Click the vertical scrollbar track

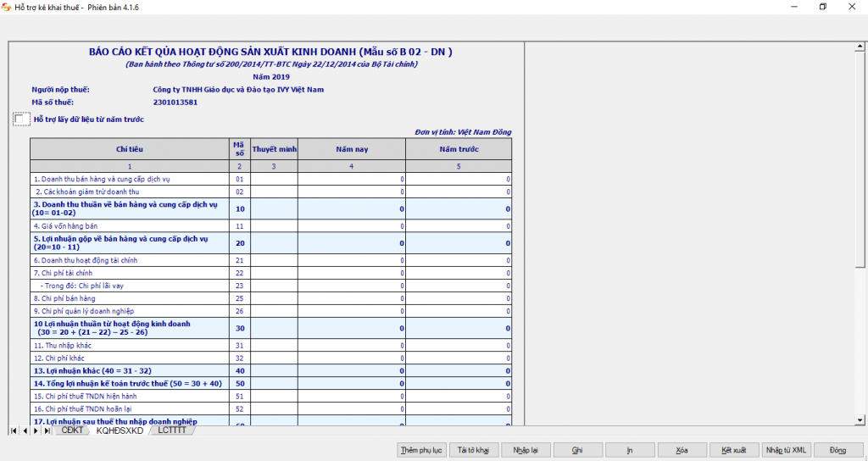(860, 339)
